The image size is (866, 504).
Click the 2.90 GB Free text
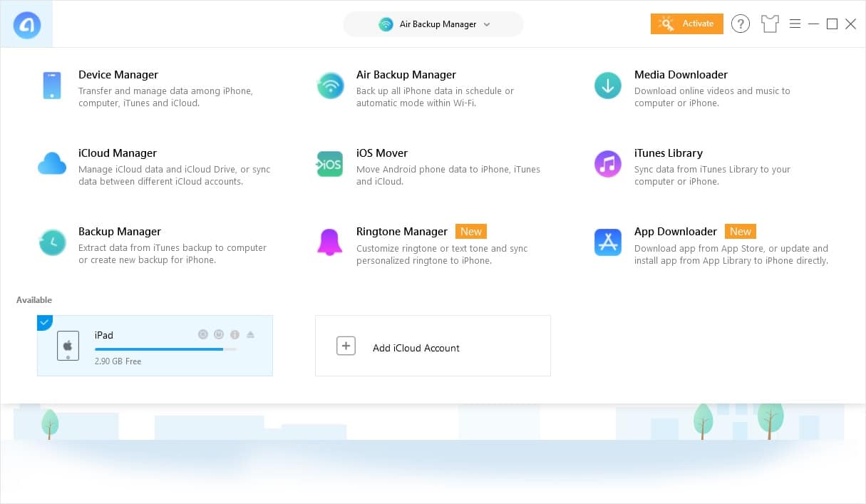[x=118, y=361]
